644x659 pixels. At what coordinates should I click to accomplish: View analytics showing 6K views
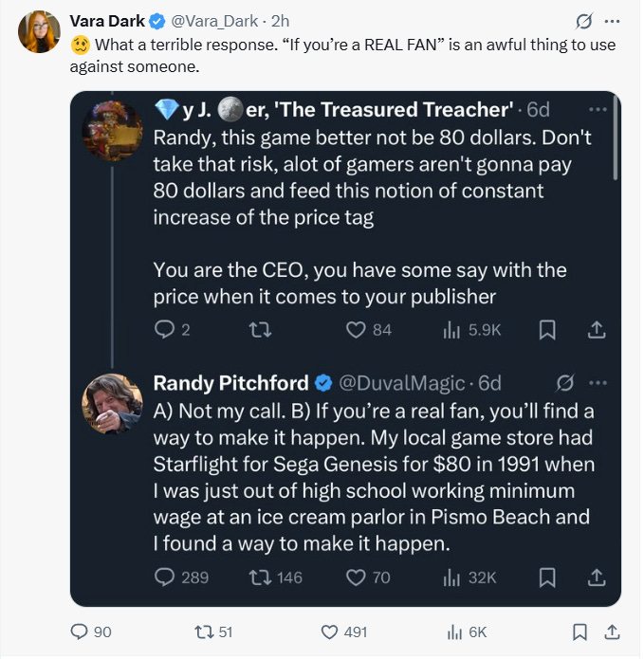[x=467, y=632]
